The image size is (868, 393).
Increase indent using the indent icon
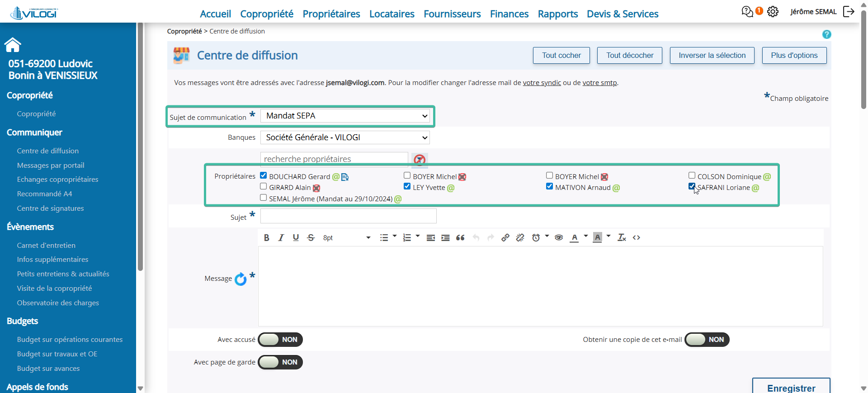pyautogui.click(x=445, y=237)
